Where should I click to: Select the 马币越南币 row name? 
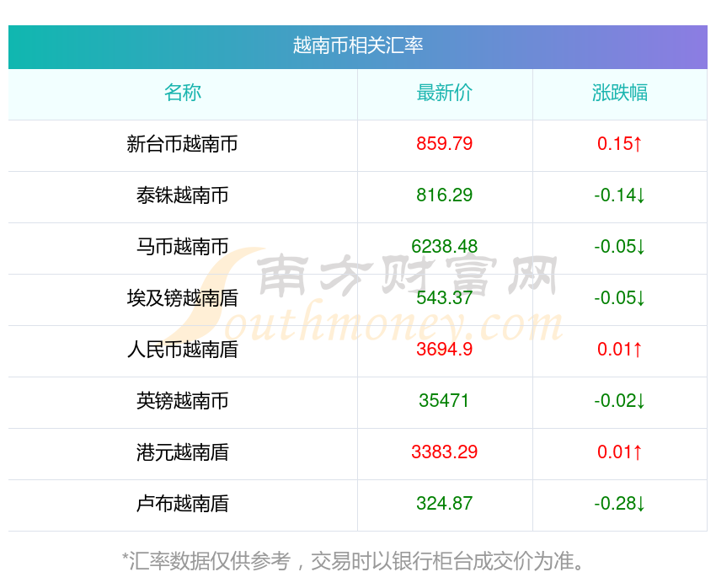tap(183, 247)
